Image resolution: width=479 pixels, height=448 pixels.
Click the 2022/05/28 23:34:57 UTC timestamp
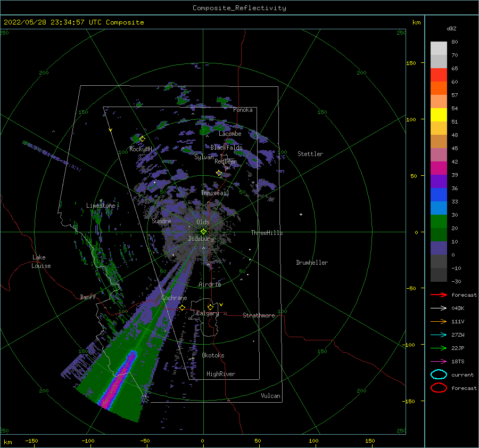[x=73, y=22]
